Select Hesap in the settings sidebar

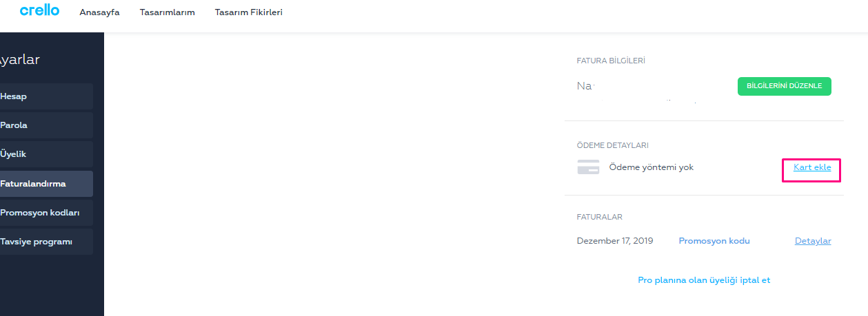(x=46, y=96)
